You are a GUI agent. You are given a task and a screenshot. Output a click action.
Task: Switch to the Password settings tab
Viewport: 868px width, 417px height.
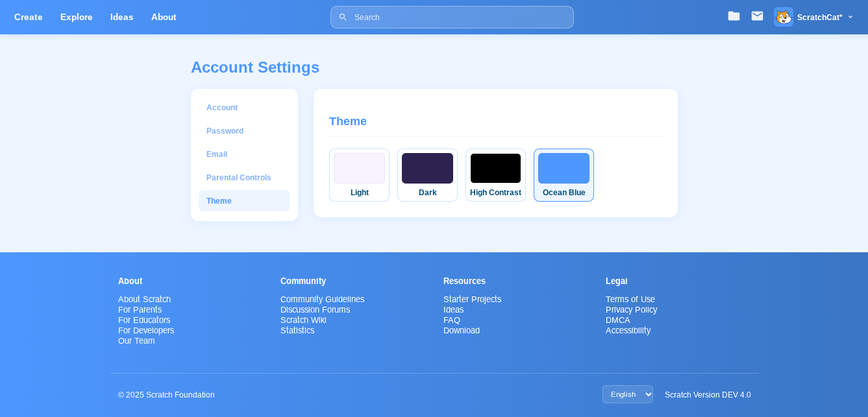[x=225, y=131]
